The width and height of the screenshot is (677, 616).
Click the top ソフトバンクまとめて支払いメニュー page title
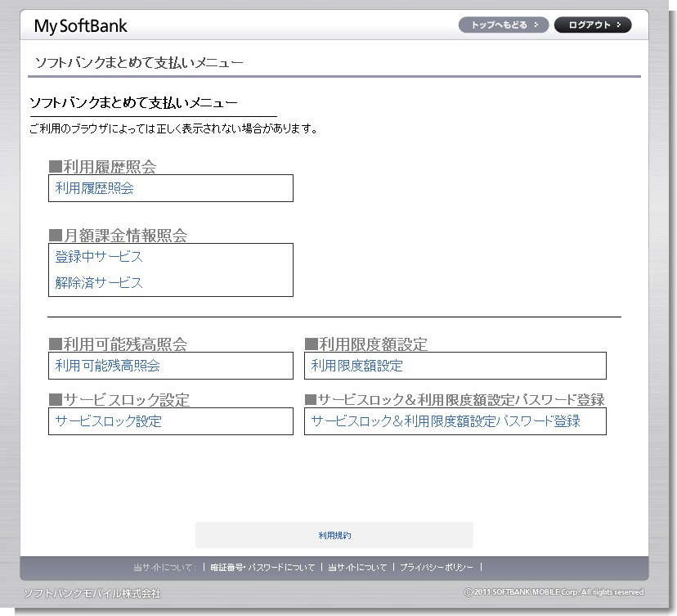click(139, 63)
